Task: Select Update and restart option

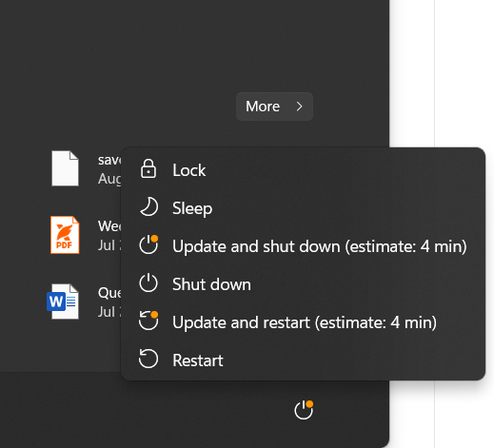Action: pos(303,322)
